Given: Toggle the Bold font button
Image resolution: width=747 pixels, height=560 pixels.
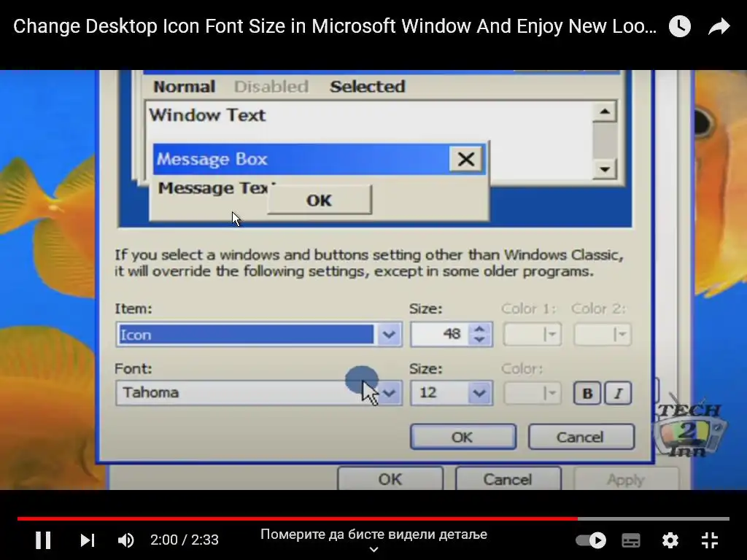Looking at the screenshot, I should pos(587,393).
